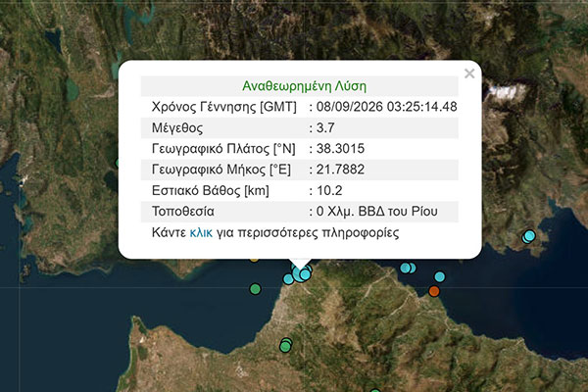Close the earthquake info popup
588x392 pixels.
click(x=469, y=73)
